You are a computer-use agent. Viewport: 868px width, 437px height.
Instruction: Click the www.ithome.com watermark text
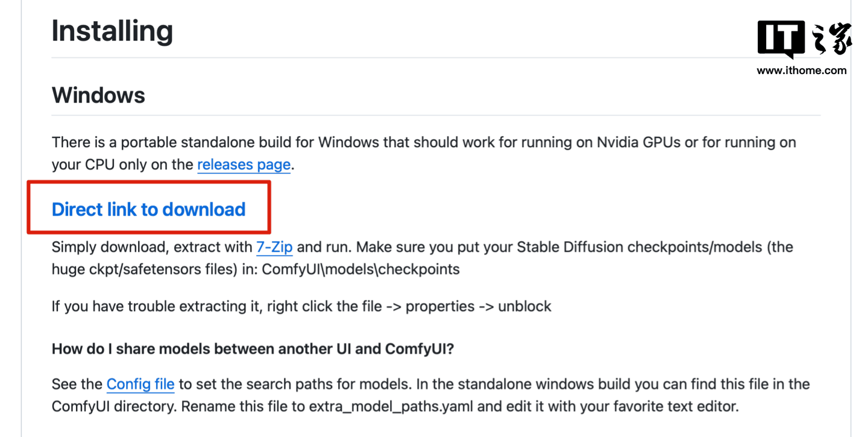(x=801, y=71)
